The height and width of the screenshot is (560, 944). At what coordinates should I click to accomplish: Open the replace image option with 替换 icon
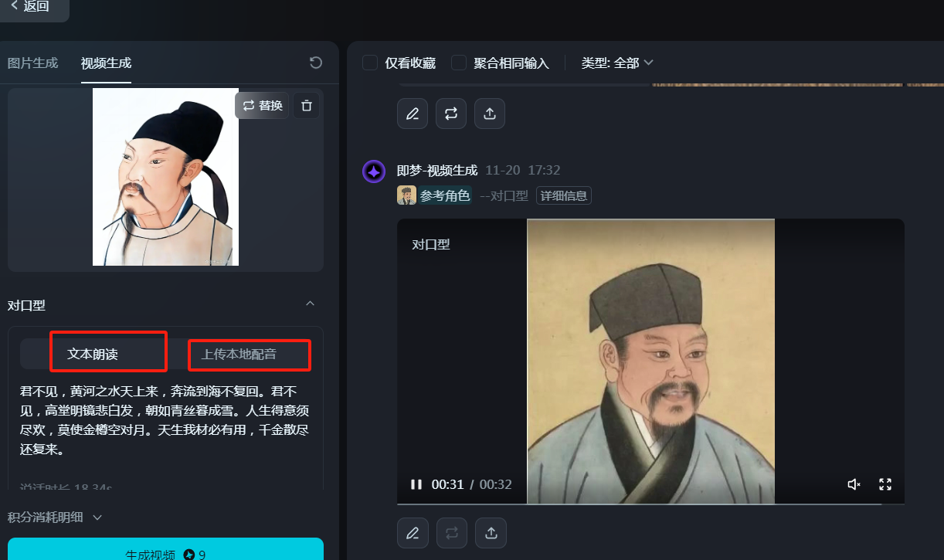click(261, 105)
